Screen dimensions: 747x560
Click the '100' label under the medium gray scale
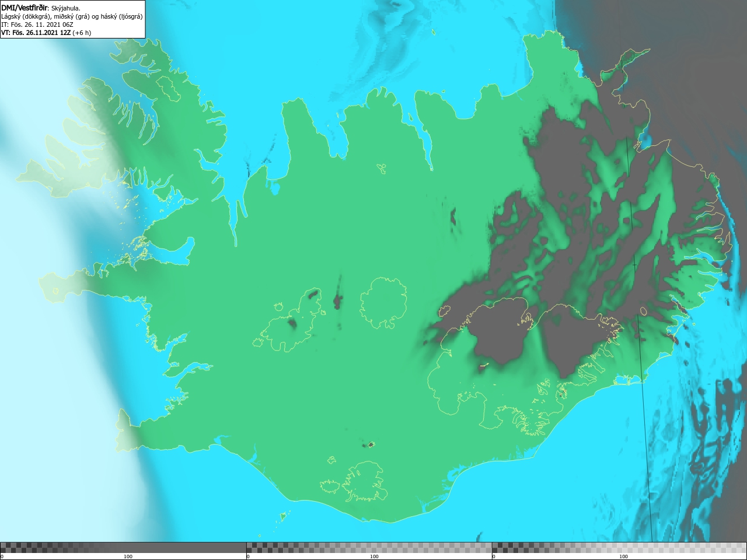click(x=374, y=556)
